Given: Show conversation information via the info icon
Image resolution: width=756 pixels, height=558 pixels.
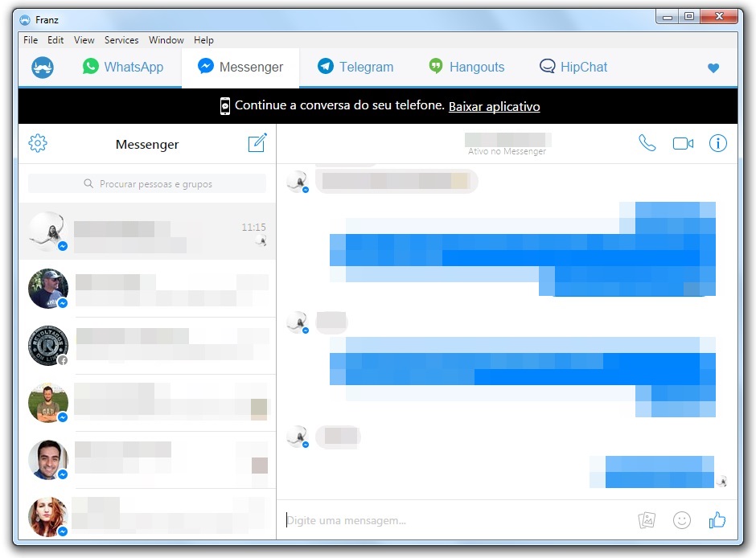Looking at the screenshot, I should click(718, 143).
